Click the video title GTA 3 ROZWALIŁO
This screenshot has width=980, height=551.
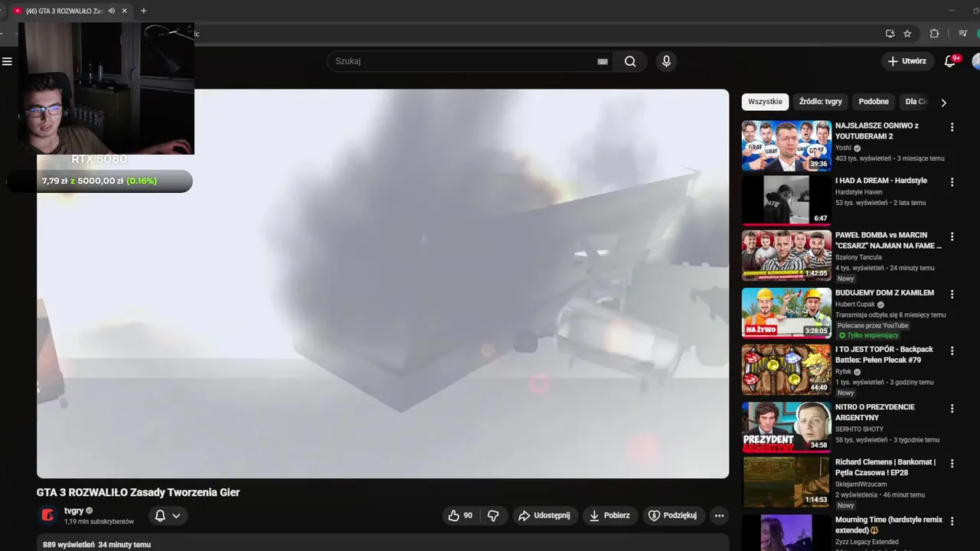tap(138, 493)
